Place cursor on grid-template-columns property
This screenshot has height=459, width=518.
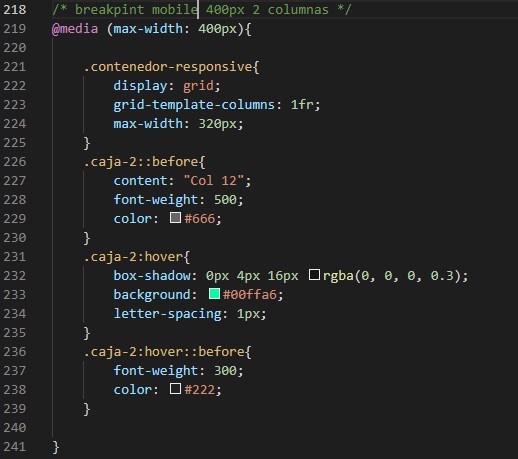[194, 105]
